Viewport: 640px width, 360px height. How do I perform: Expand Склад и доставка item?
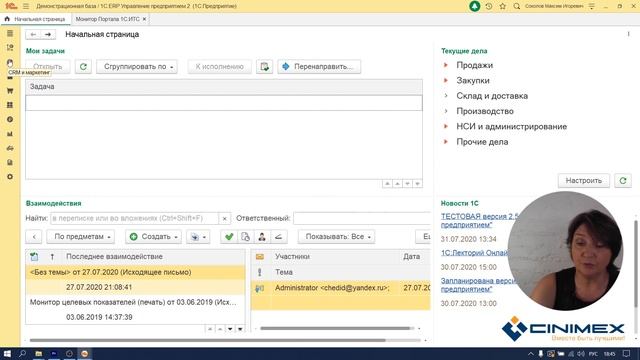coord(446,96)
